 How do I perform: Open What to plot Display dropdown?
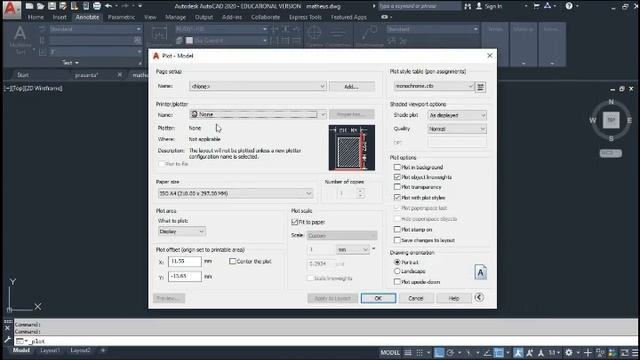coord(182,231)
